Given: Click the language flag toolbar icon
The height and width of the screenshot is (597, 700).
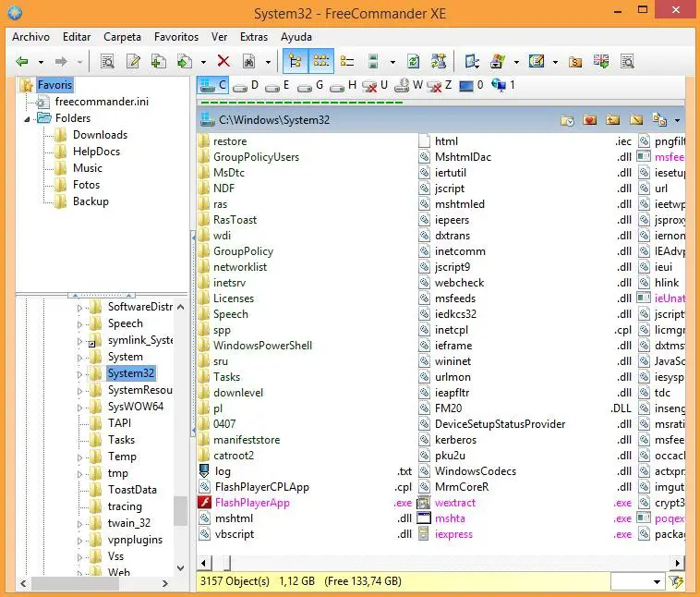Looking at the screenshot, I should pos(601,61).
